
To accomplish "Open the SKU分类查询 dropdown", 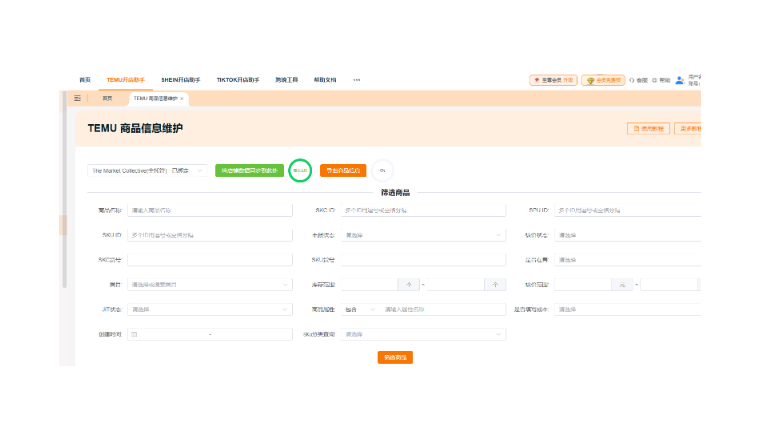I will 423,334.
